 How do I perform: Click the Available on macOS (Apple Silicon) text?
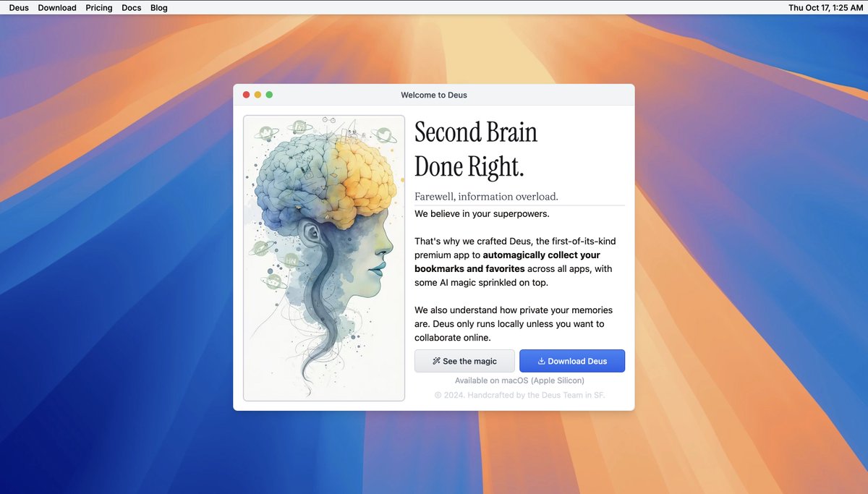[x=519, y=380]
